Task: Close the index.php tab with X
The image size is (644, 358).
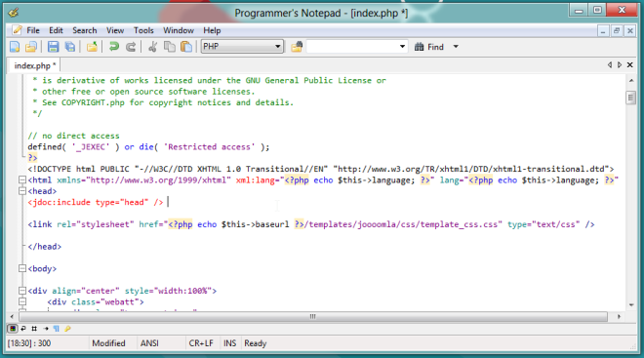Action: [629, 64]
